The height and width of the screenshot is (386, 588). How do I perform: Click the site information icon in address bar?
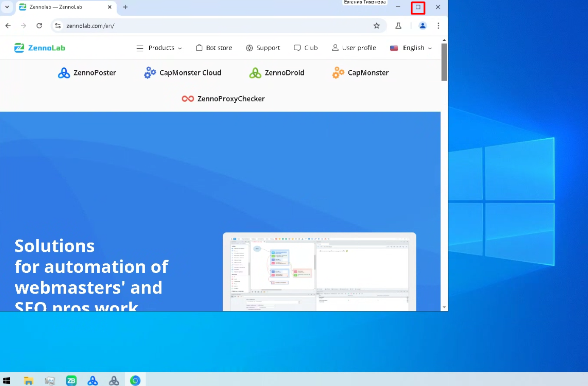58,26
